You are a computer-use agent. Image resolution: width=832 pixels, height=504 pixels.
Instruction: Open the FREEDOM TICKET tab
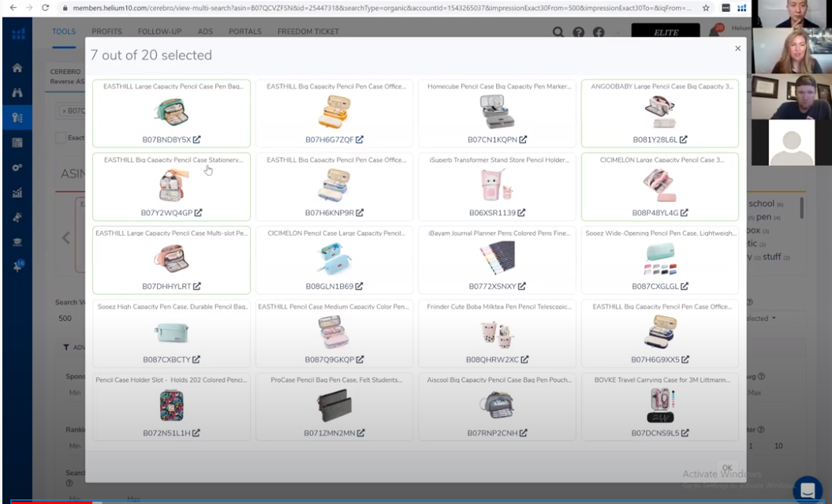click(x=308, y=32)
